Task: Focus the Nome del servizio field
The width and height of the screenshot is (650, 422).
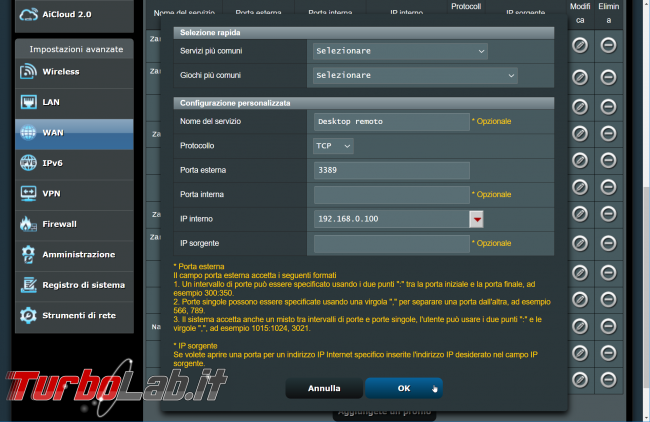Action: 392,122
